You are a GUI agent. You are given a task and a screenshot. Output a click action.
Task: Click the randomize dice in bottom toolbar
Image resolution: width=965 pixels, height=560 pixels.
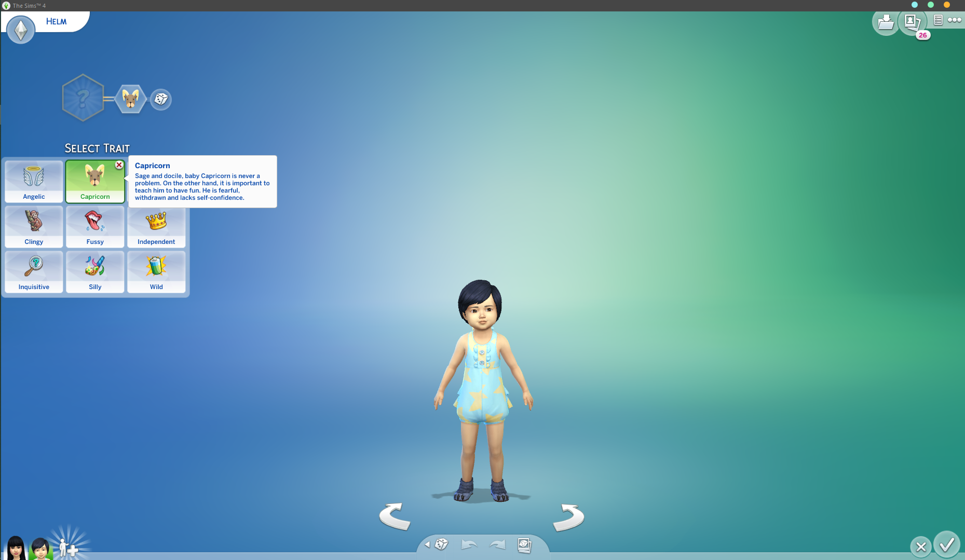coord(442,544)
